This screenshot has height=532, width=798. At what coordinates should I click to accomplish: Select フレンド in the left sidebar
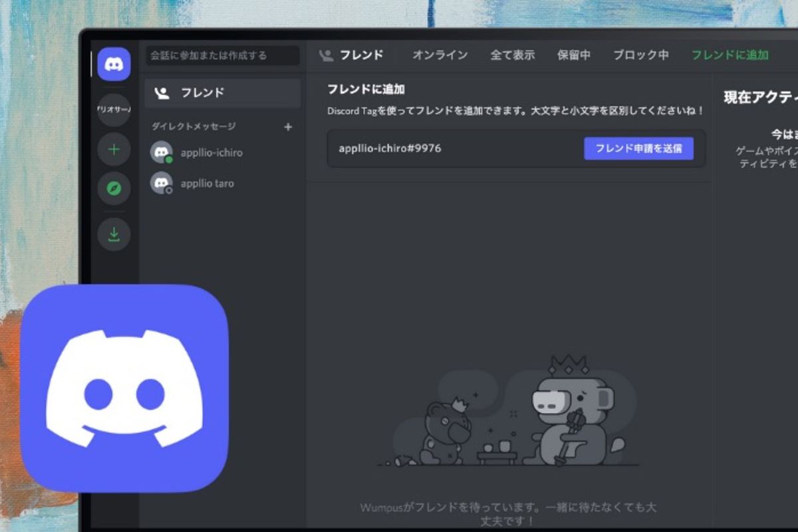tap(223, 93)
